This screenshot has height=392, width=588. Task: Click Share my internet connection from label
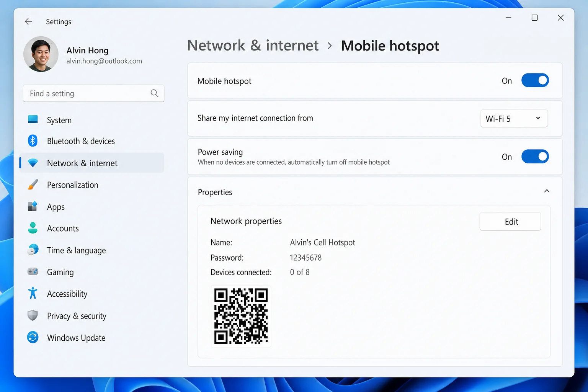click(x=255, y=118)
